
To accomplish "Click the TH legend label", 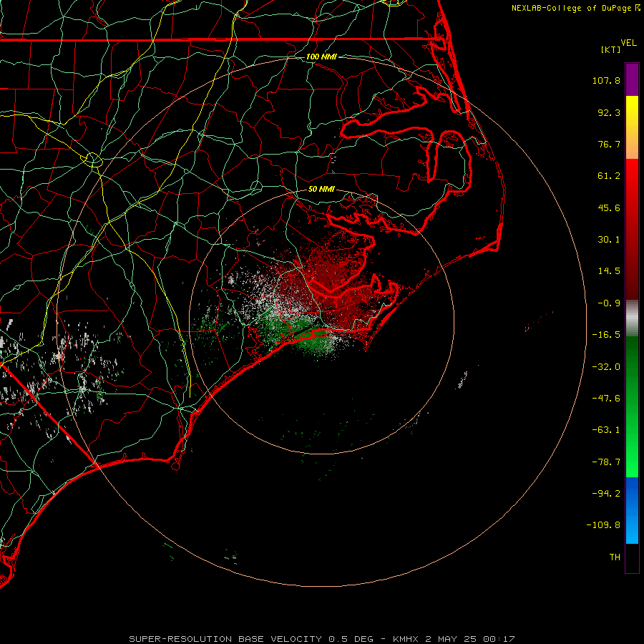I will point(615,557).
